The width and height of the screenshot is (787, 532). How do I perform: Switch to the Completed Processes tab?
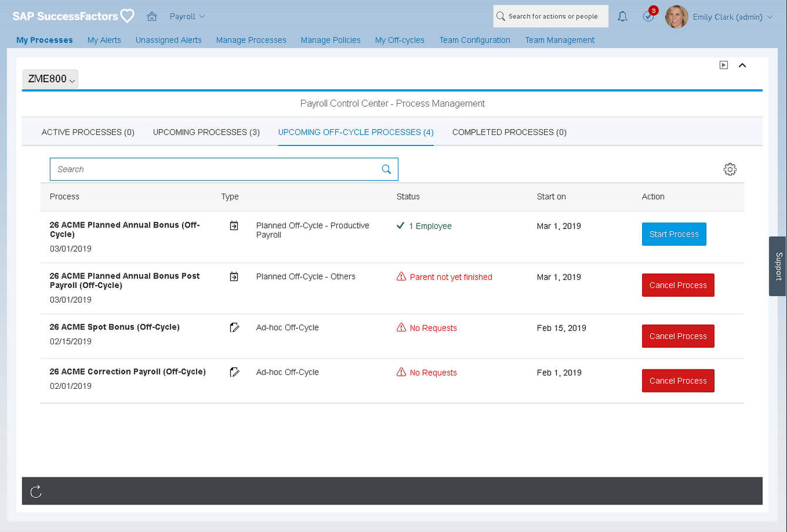pos(509,132)
